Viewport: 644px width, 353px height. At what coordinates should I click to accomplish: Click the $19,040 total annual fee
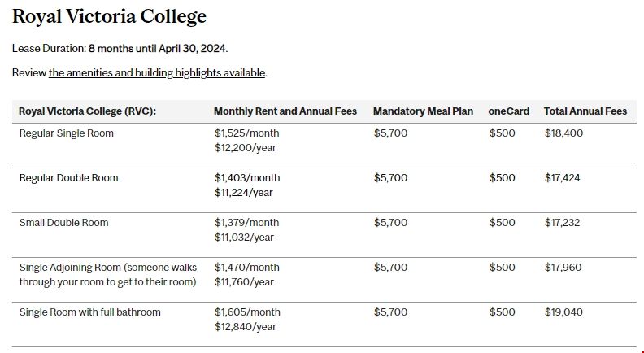(563, 312)
